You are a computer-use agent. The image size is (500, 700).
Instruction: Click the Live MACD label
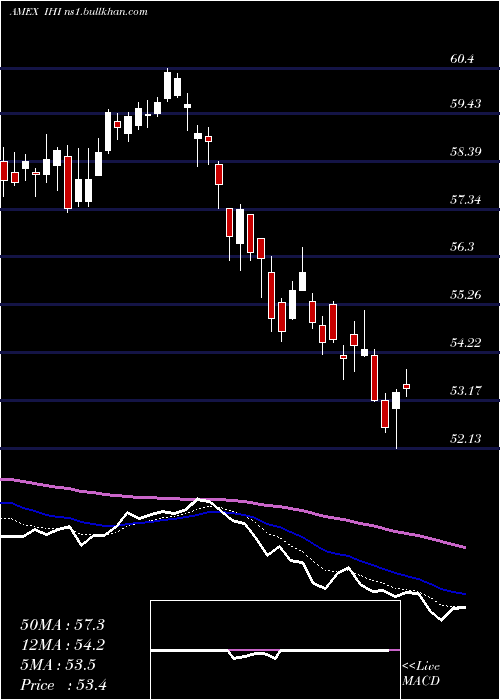tap(421, 673)
